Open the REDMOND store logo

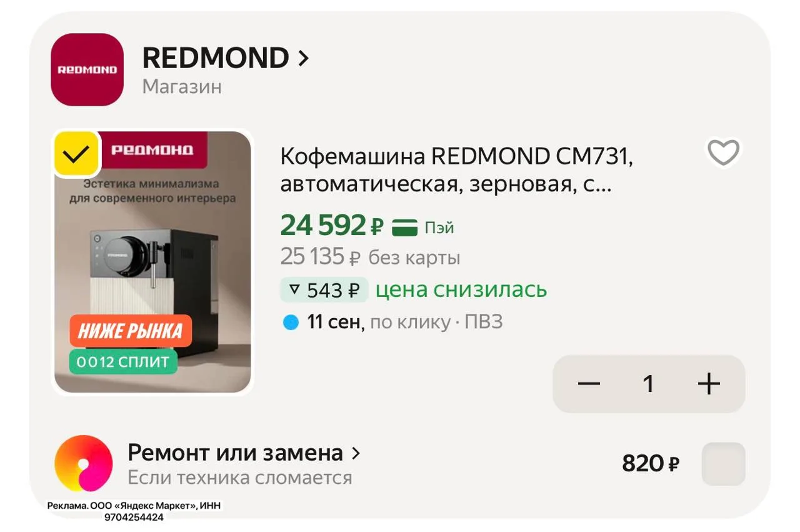(87, 69)
